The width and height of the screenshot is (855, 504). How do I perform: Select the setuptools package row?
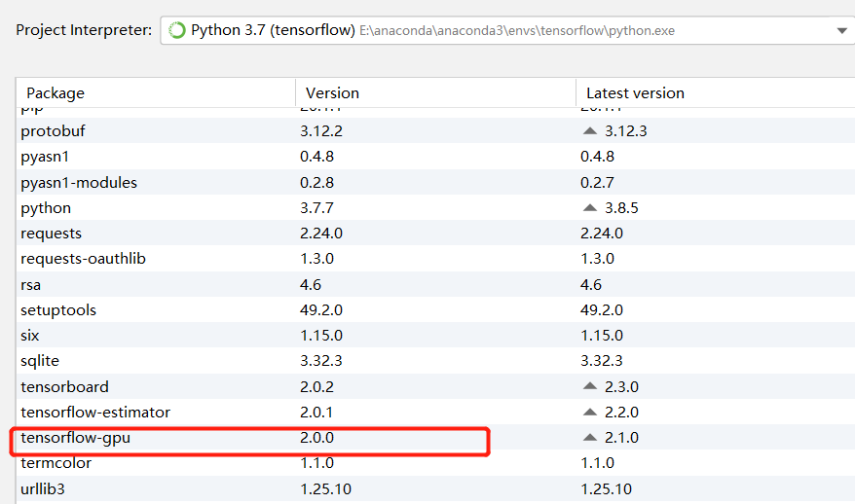(435, 310)
